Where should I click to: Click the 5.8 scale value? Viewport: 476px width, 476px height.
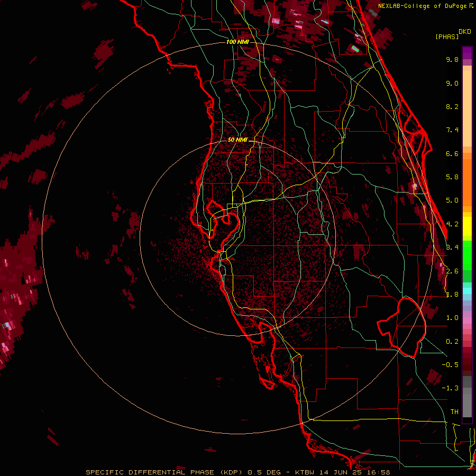coord(452,177)
